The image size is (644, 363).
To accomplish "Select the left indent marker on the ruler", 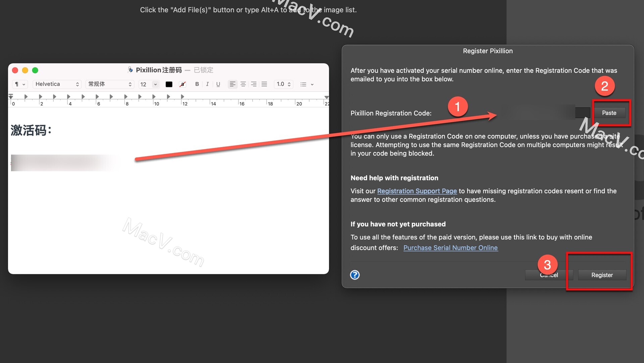I will point(11,97).
